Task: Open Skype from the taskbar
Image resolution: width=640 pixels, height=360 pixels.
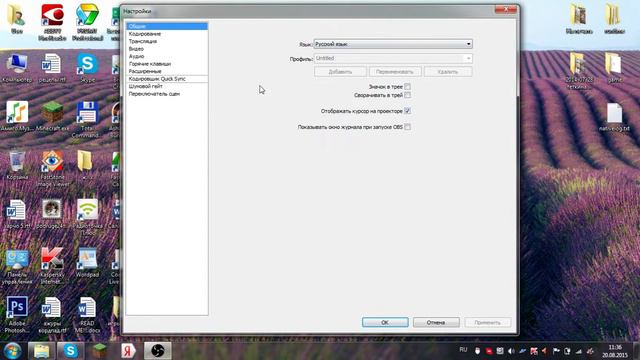Action: point(70,351)
